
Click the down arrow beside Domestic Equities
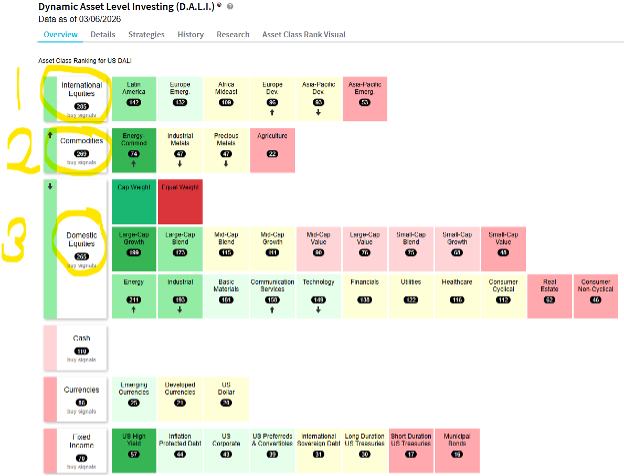(x=50, y=186)
